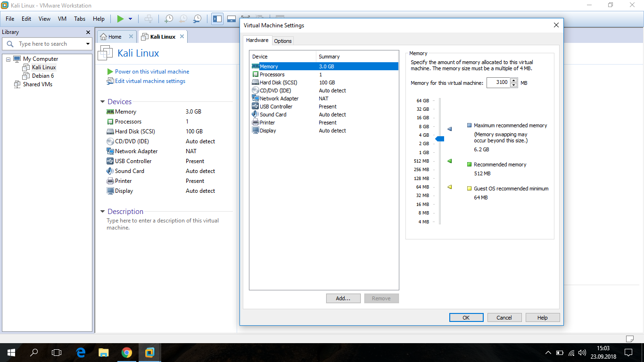The image size is (644, 362).
Task: Click the thumbnail bar toolbar icon
Action: [231, 19]
